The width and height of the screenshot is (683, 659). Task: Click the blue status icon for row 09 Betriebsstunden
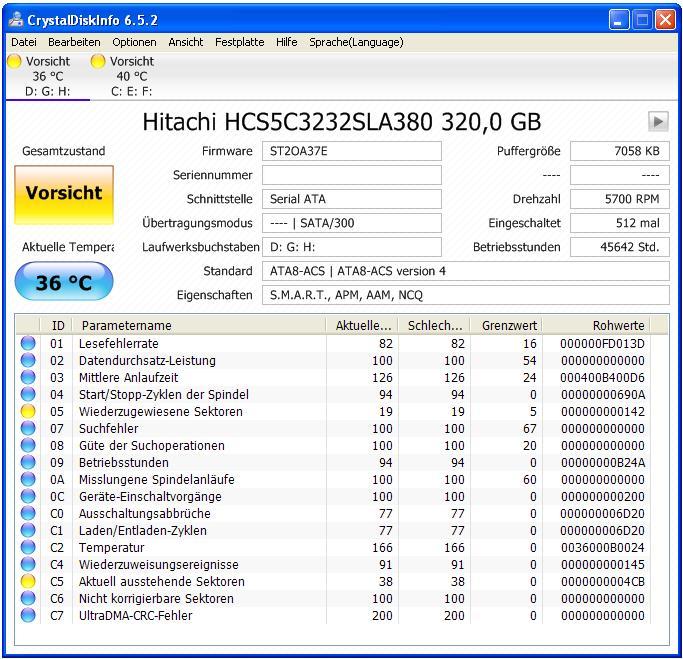[28, 462]
